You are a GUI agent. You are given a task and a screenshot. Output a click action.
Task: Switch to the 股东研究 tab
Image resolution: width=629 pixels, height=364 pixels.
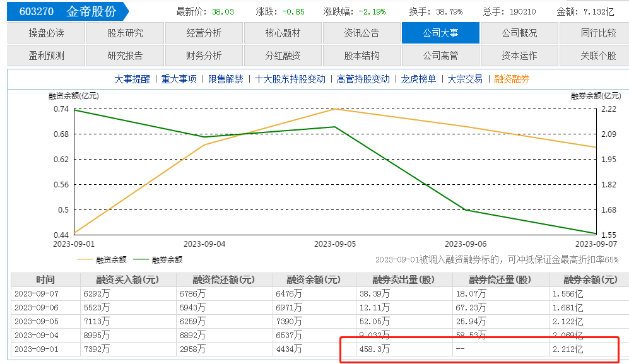pos(125,33)
